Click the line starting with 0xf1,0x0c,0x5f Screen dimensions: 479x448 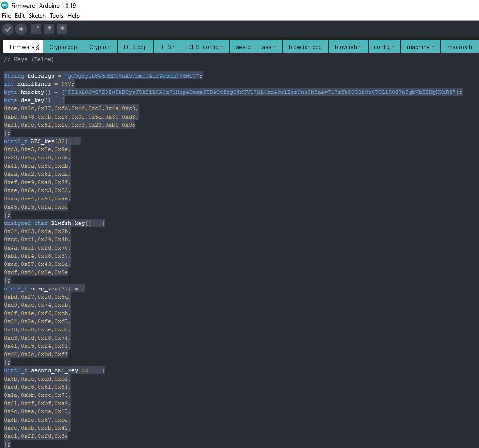70,125
